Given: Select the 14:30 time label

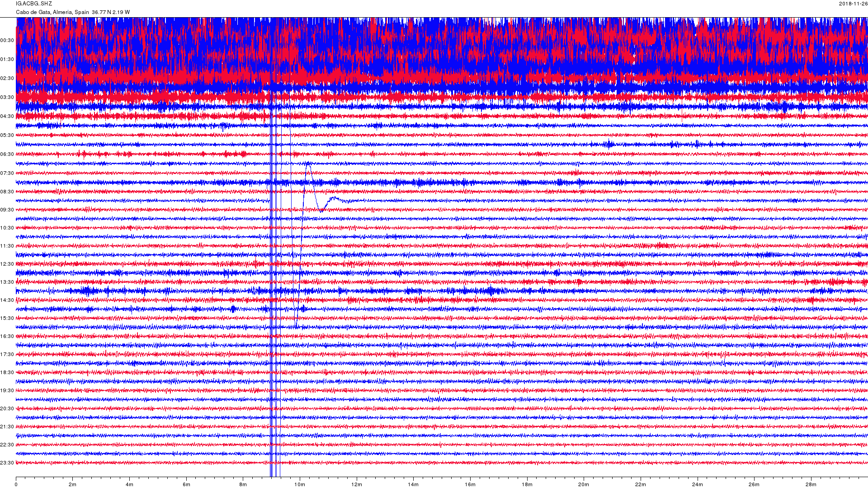Looking at the screenshot, I should 7,300.
